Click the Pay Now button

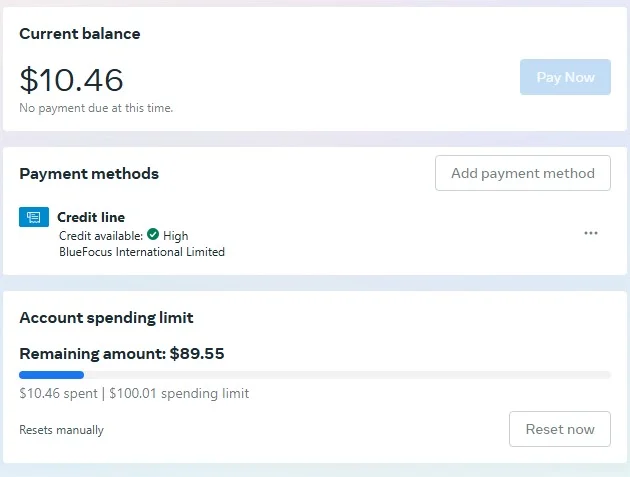pos(565,77)
